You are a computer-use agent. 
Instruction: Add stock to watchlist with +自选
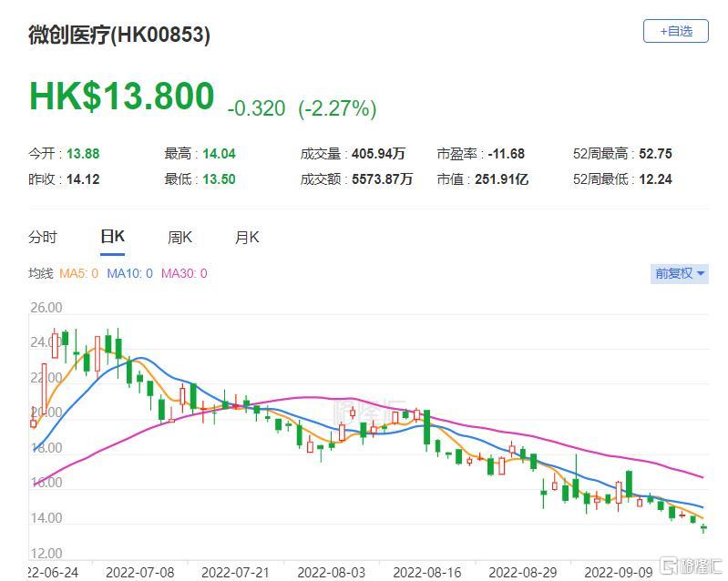675,31
